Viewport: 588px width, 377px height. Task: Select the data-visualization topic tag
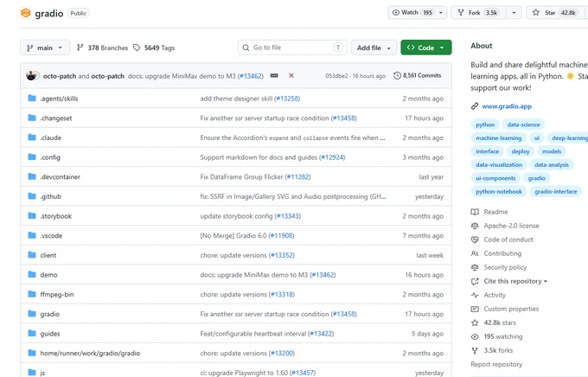(499, 164)
